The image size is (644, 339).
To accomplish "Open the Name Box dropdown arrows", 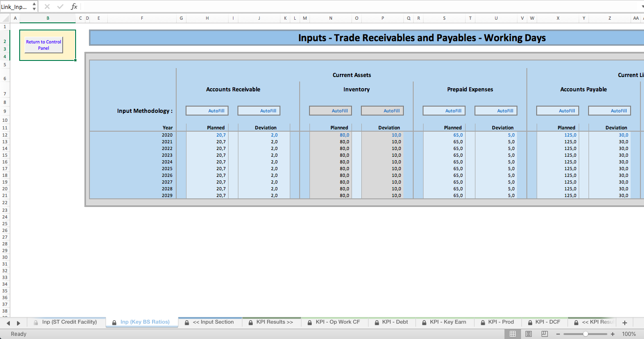I will pyautogui.click(x=34, y=6).
